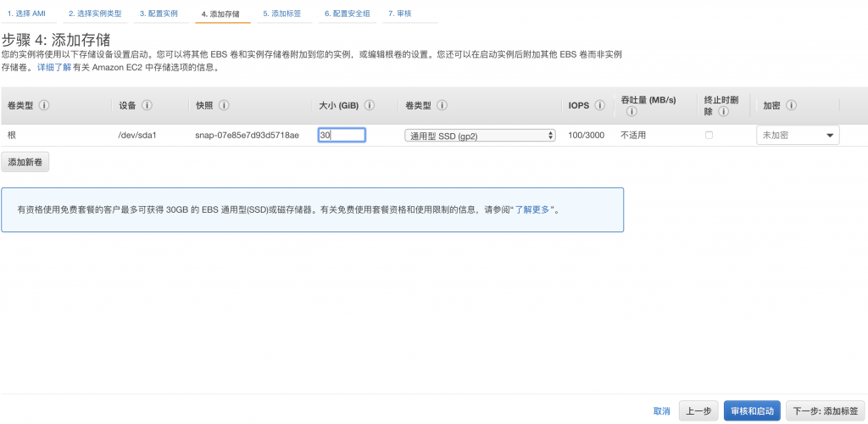Go to step 3. 配置实例 tab
This screenshot has width=868, height=424.
[x=159, y=14]
